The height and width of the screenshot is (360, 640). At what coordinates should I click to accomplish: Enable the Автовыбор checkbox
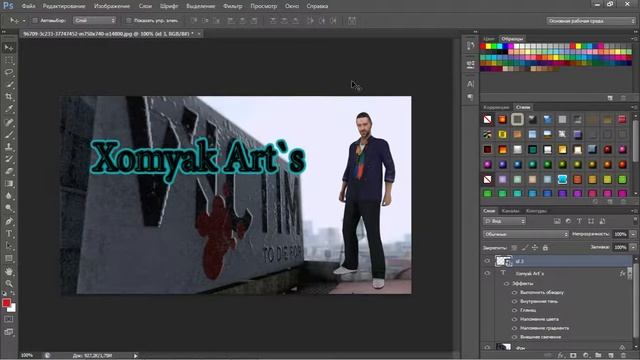35,20
